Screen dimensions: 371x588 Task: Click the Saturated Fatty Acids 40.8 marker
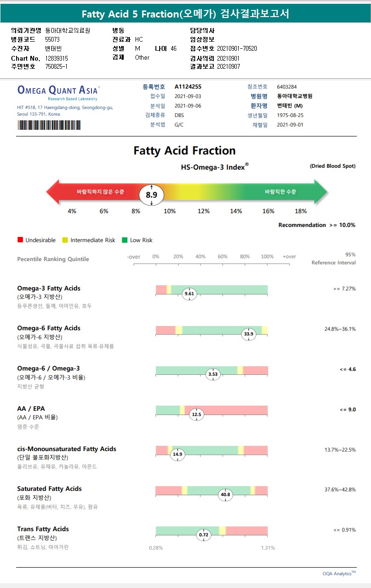226,495
